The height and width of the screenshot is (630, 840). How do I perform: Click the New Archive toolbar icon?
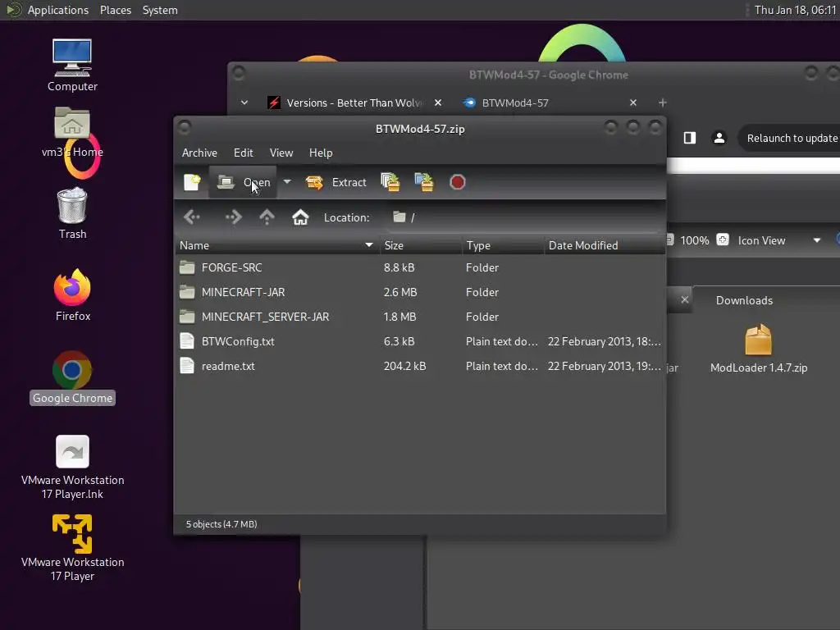192,182
